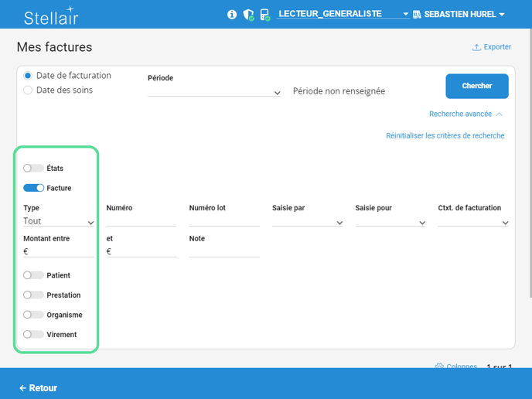Image resolution: width=532 pixels, height=399 pixels.
Task: Click Réinitialiser les critères de recherche
Action: pos(445,136)
